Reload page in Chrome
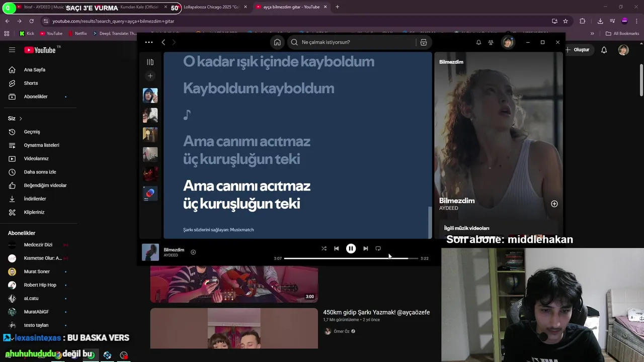The height and width of the screenshot is (362, 644). [x=31, y=21]
